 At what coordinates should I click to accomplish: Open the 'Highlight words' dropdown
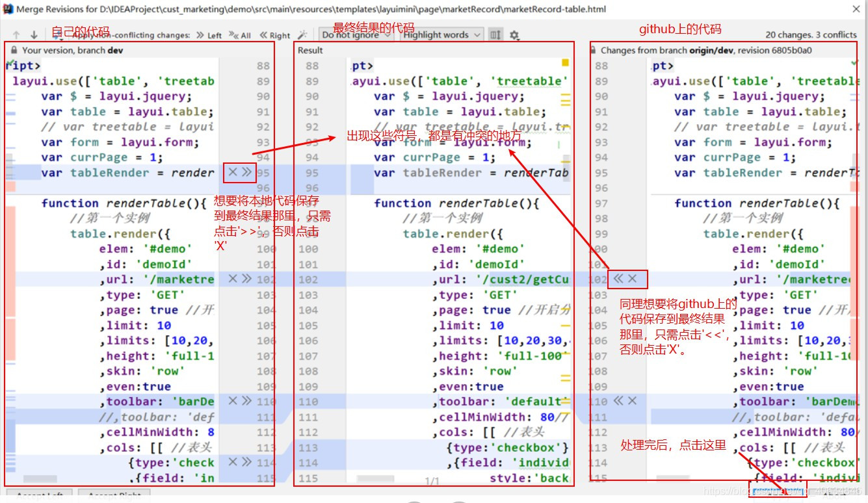coord(441,35)
